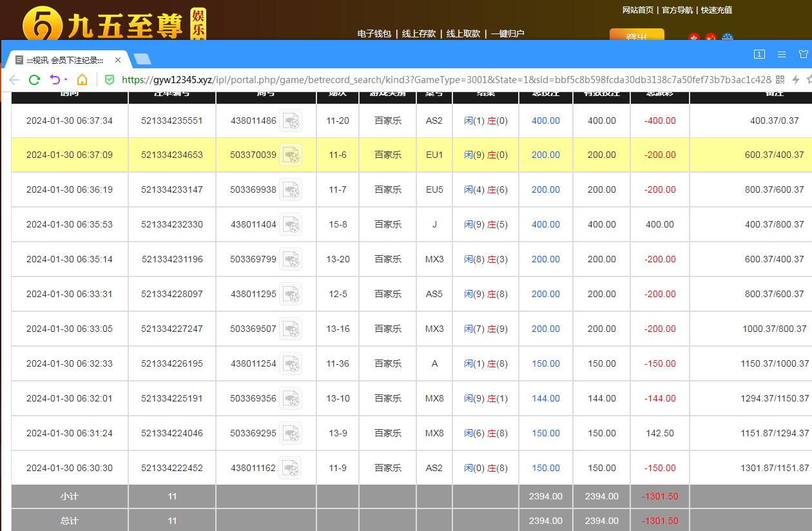Click shoe-round 13-10 cell
This screenshot has height=531, width=812.
338,399
